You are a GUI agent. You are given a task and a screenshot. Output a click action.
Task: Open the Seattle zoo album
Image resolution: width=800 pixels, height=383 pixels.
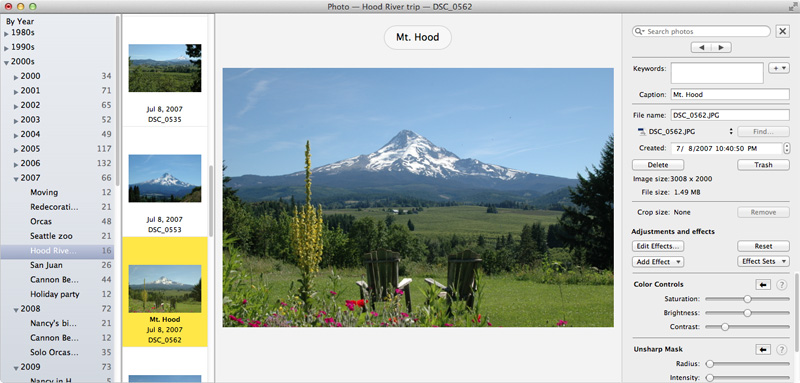click(51, 236)
